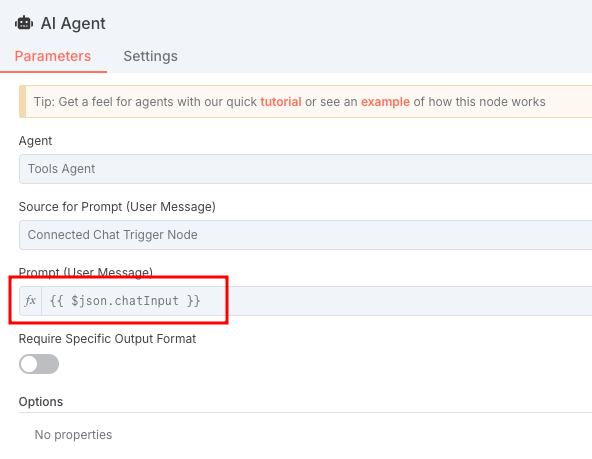This screenshot has width=592, height=459.
Task: Enable Require Specific Output Format toggle
Action: (39, 364)
